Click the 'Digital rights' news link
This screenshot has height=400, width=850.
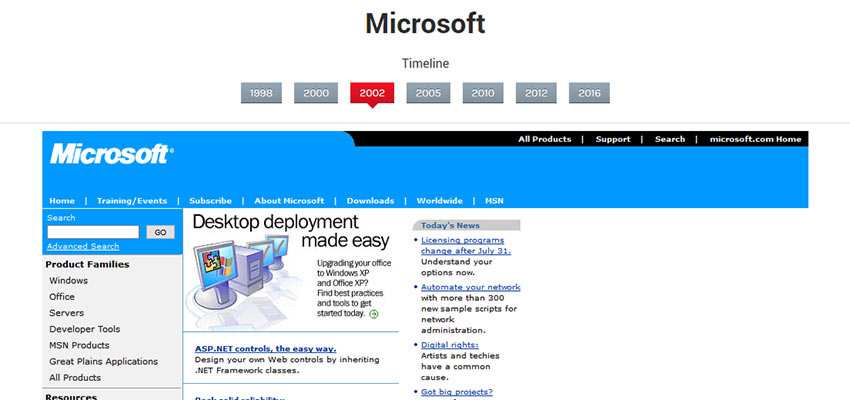point(449,345)
